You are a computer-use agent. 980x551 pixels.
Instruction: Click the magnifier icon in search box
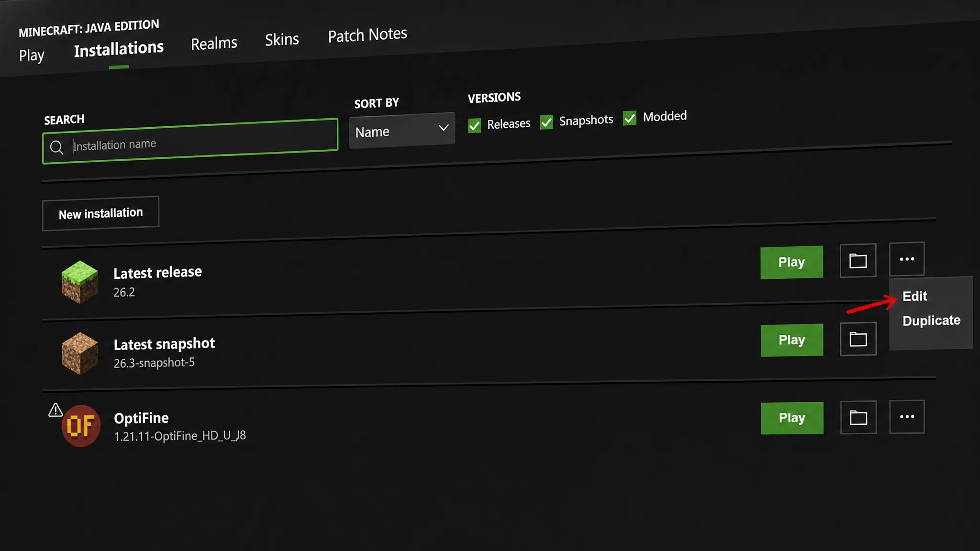(x=56, y=147)
